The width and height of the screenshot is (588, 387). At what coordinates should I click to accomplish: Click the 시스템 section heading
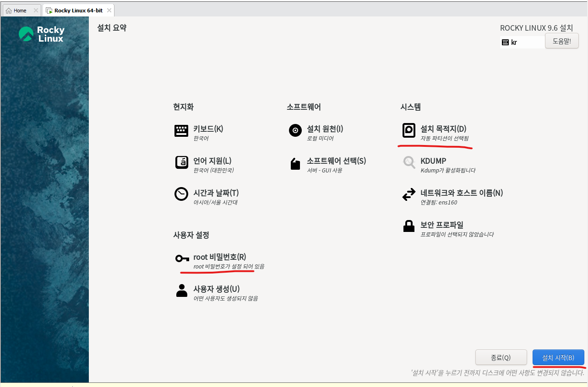[x=410, y=107]
